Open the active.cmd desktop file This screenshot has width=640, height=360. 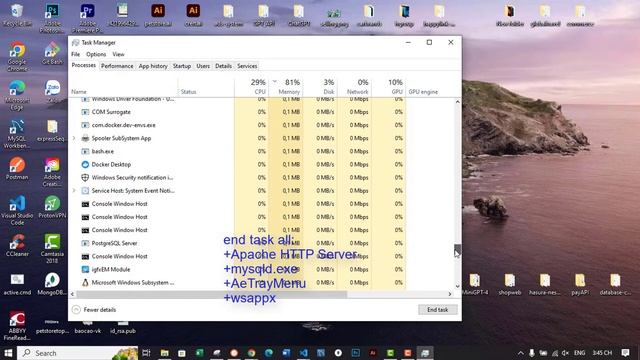17,284
